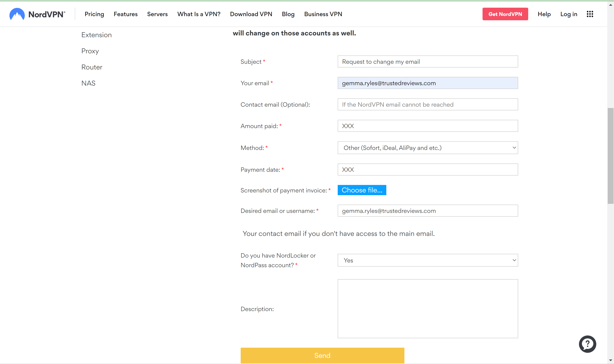The image size is (614, 364).
Task: Select Proxy in the sidebar
Action: coord(90,51)
